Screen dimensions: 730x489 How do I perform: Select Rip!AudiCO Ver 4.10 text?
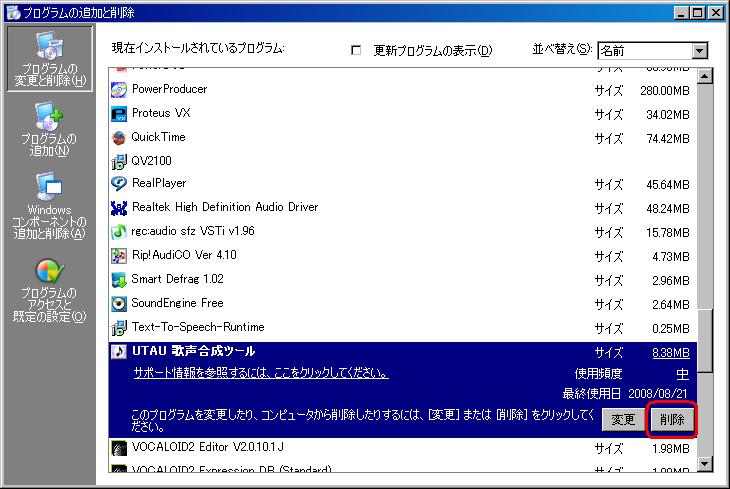(184, 255)
